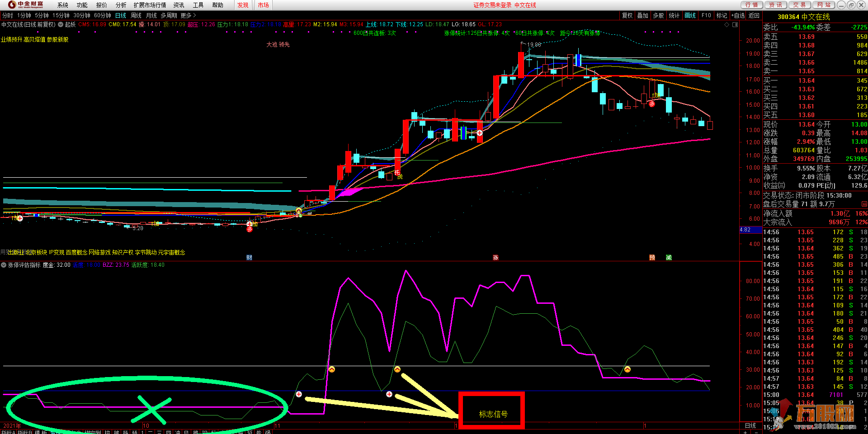
Task: Click the 指标B tab at bottom
Action: 24,432
